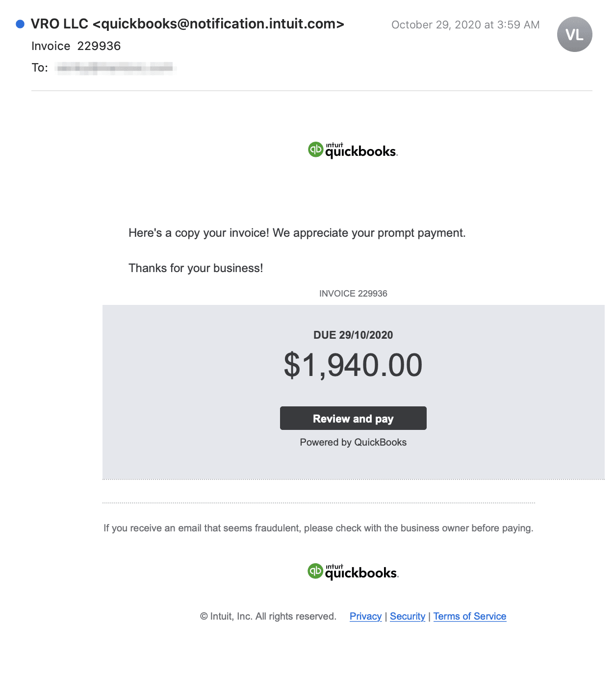
Task: Click the VL sender avatar
Action: (x=574, y=34)
